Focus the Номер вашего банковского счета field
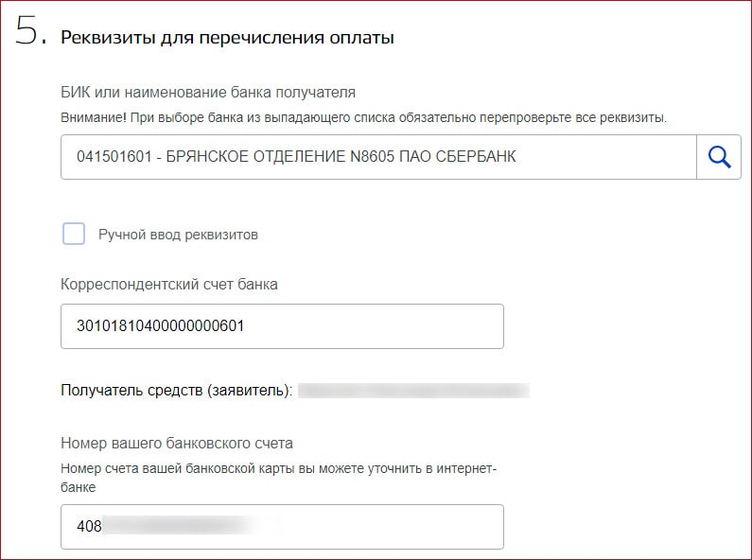 [x=282, y=527]
